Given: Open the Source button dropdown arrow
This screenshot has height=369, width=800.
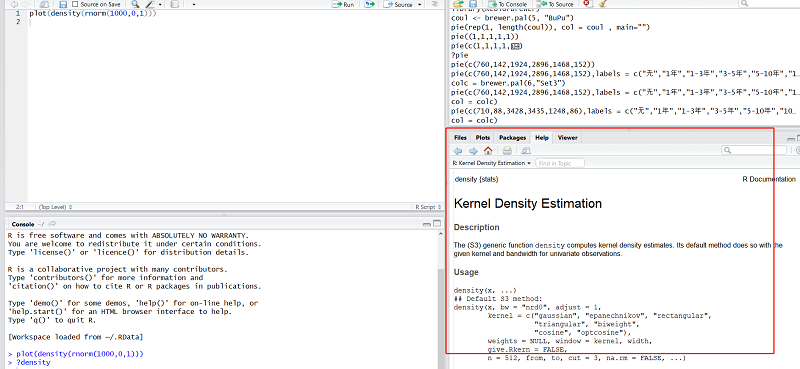Looking at the screenshot, I should tap(420, 5).
